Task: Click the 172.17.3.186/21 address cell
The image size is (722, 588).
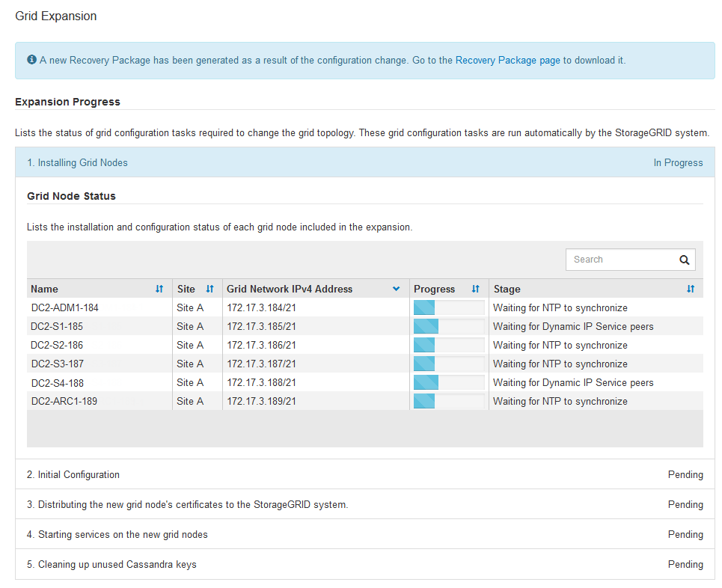Action: coord(261,346)
